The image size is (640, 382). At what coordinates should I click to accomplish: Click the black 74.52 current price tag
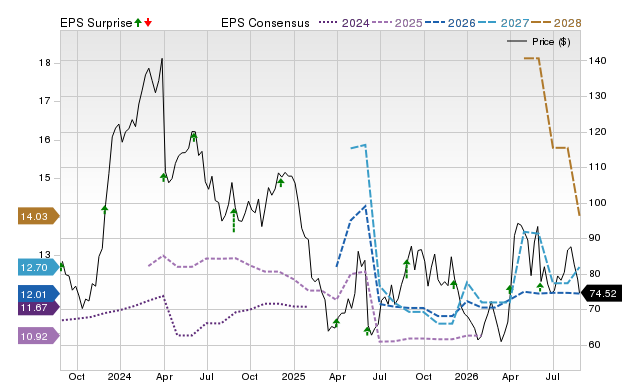point(601,293)
